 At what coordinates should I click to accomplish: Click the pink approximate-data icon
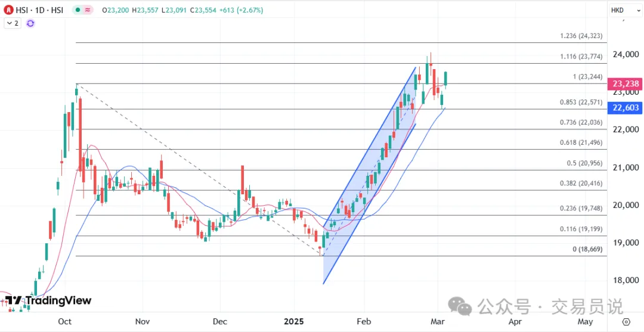89,10
